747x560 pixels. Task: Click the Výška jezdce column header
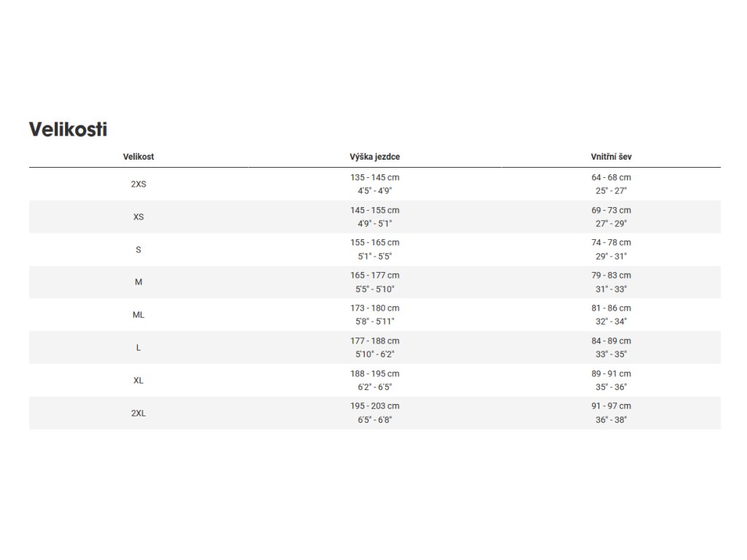(x=375, y=157)
